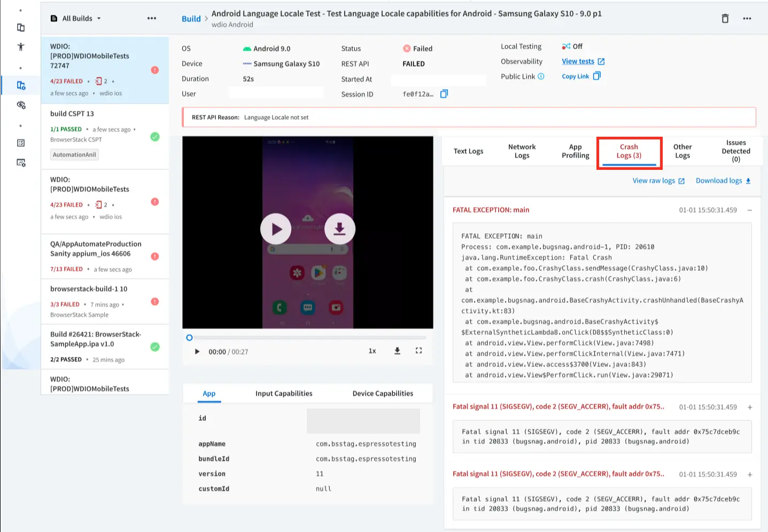768x532 pixels.
Task: Open the Input Capabilities tab
Action: (284, 394)
